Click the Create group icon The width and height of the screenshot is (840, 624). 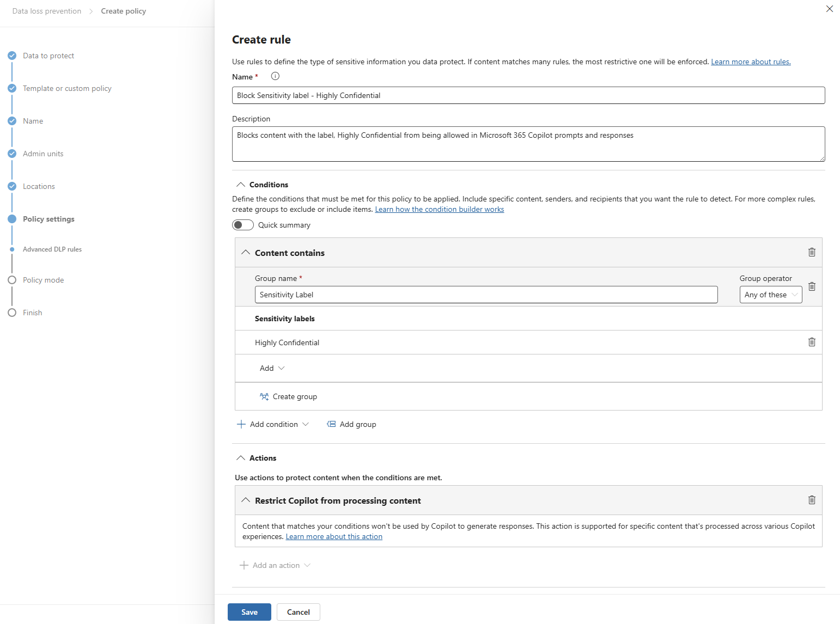[x=264, y=396]
